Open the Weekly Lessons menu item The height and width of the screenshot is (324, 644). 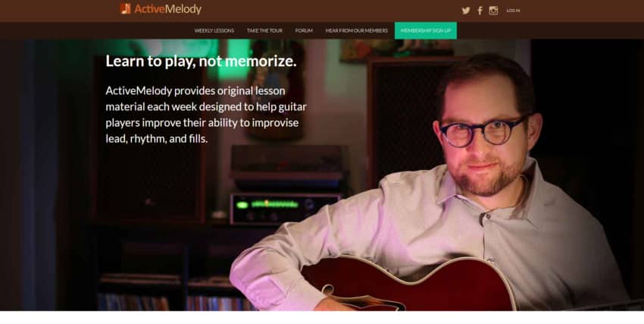[x=214, y=31]
